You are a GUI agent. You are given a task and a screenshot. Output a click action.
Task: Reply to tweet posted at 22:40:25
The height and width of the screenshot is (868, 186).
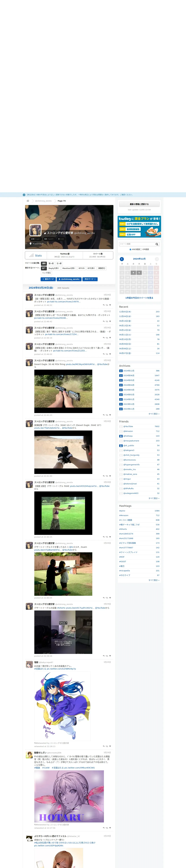104,537
